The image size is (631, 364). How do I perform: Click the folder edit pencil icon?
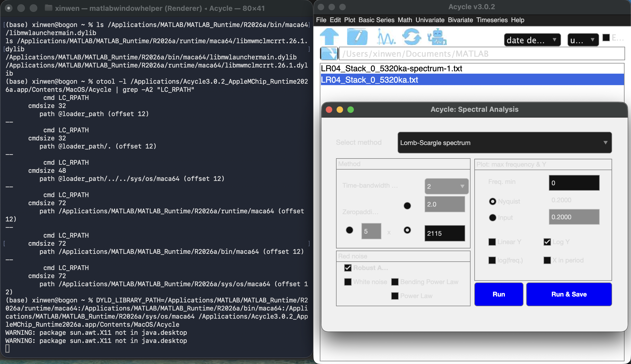click(x=357, y=36)
